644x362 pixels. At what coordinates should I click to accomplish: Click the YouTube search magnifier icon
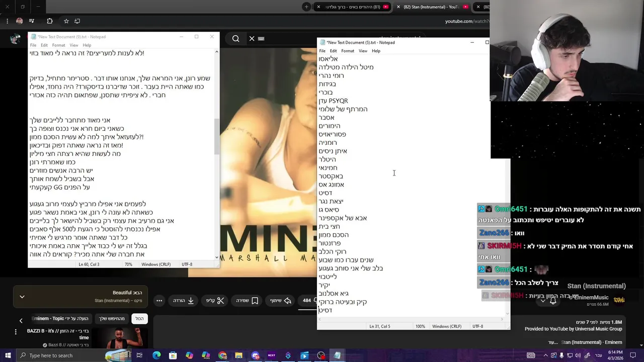click(x=236, y=38)
